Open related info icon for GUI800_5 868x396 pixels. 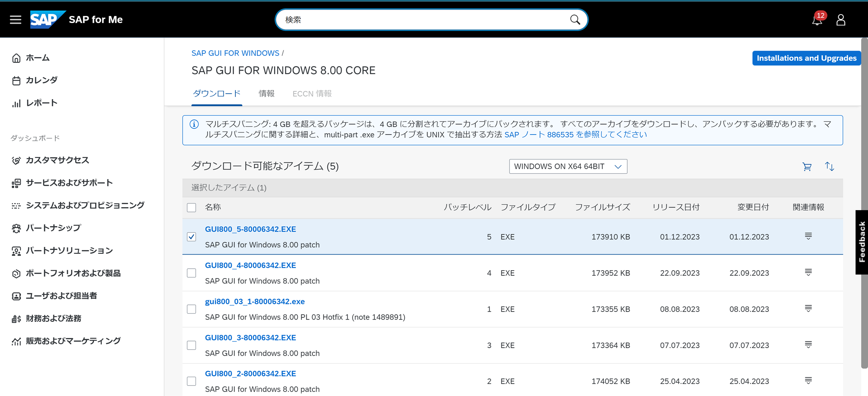pos(808,236)
